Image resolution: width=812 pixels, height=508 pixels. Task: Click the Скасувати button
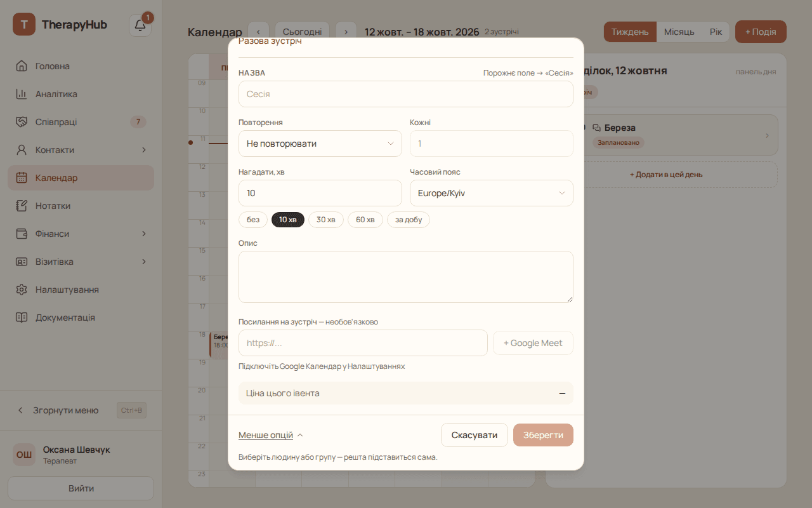(x=475, y=435)
